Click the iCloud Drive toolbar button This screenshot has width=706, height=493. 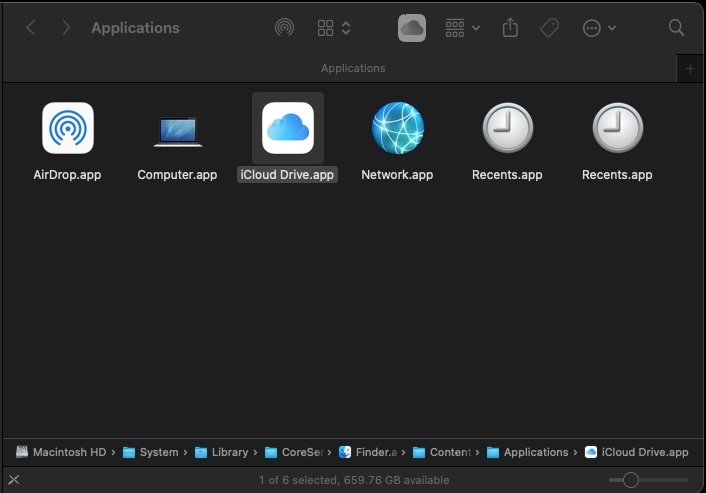(x=412, y=28)
